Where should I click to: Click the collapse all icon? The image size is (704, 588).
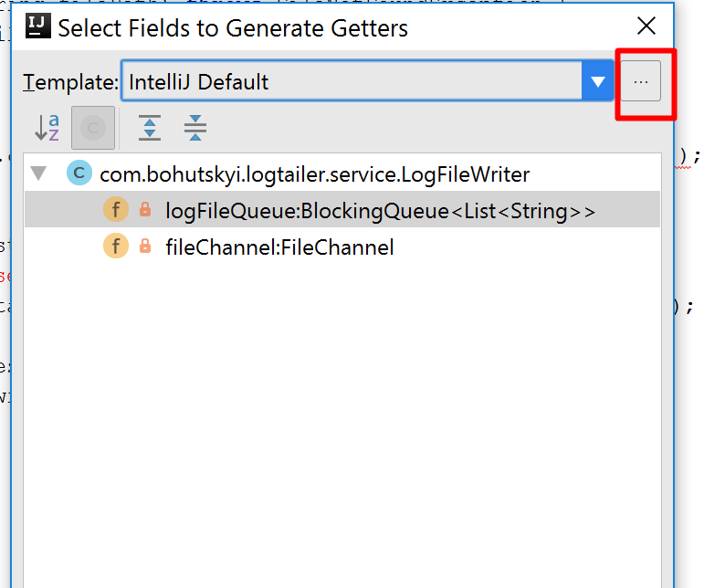point(195,128)
